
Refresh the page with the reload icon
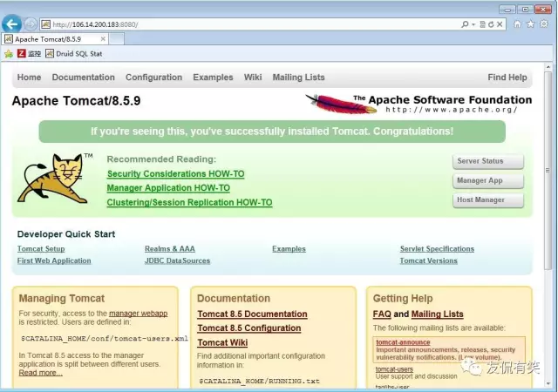491,24
